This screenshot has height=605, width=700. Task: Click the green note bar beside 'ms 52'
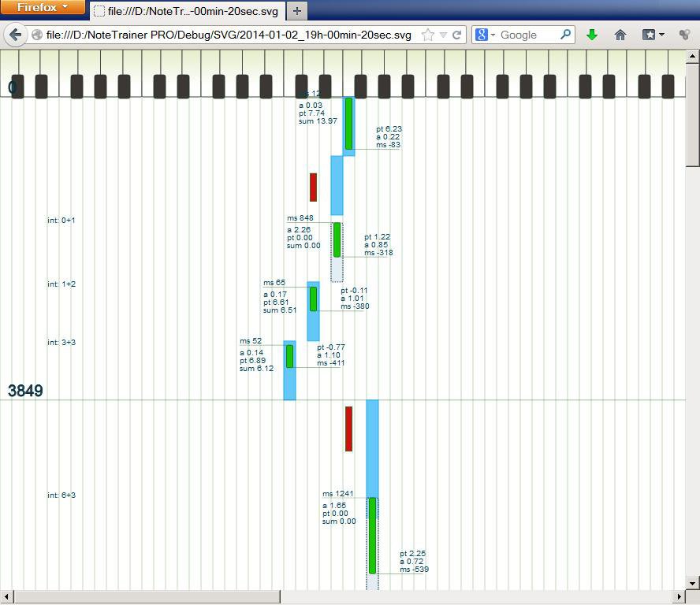click(290, 356)
